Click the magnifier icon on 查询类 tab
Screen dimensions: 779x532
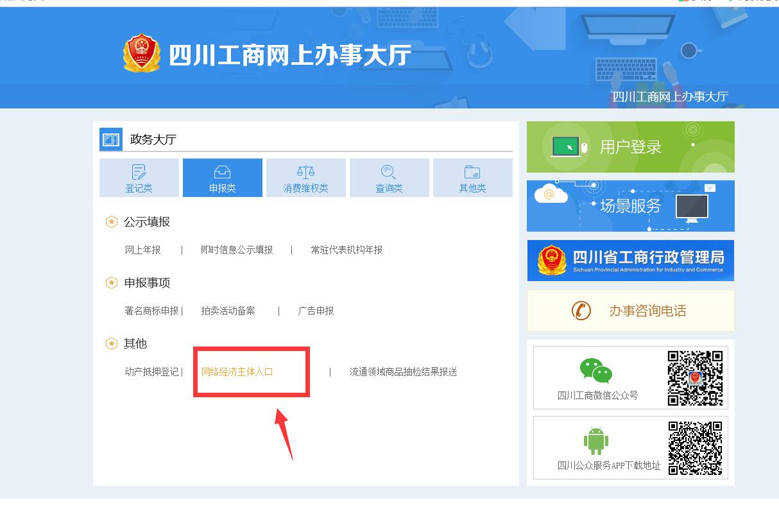coord(389,170)
